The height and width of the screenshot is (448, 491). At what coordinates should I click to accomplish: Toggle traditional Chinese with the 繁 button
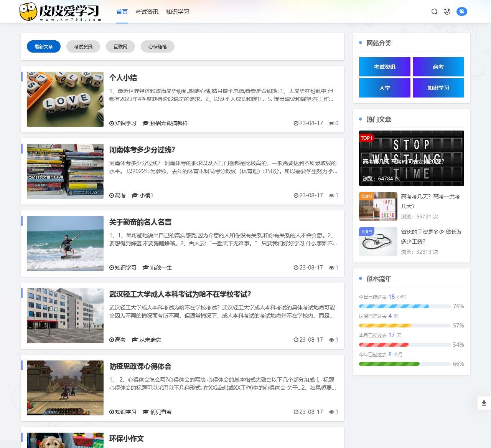click(x=462, y=12)
